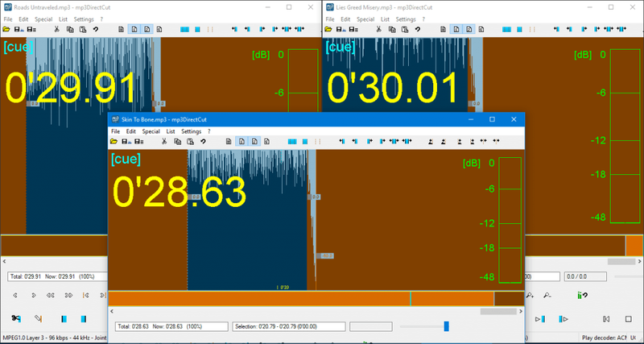Click double-arrow blue selection icon, Skin To Bone toolbar
The height and width of the screenshot is (344, 644).
[x=394, y=141]
